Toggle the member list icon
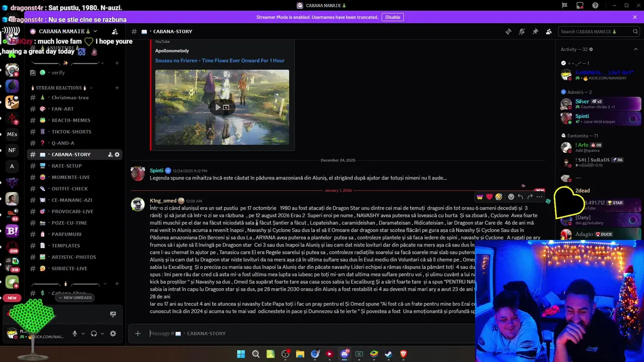 point(548,31)
